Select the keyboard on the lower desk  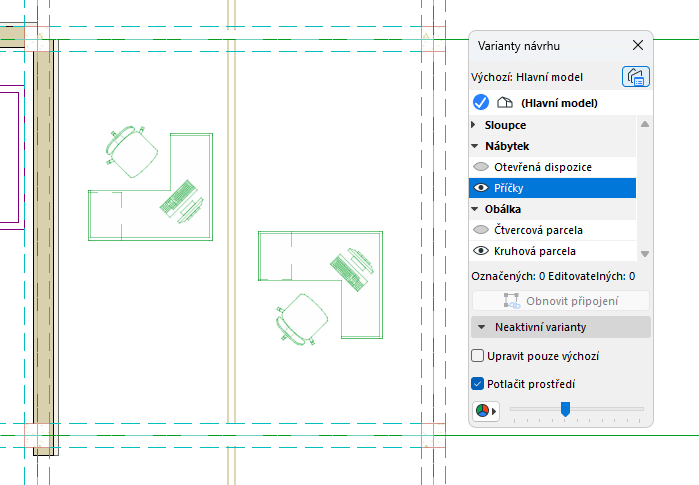click(x=348, y=272)
